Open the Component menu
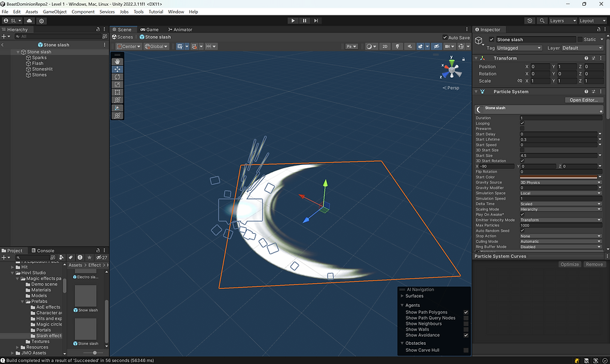Image resolution: width=610 pixels, height=364 pixels. (83, 12)
